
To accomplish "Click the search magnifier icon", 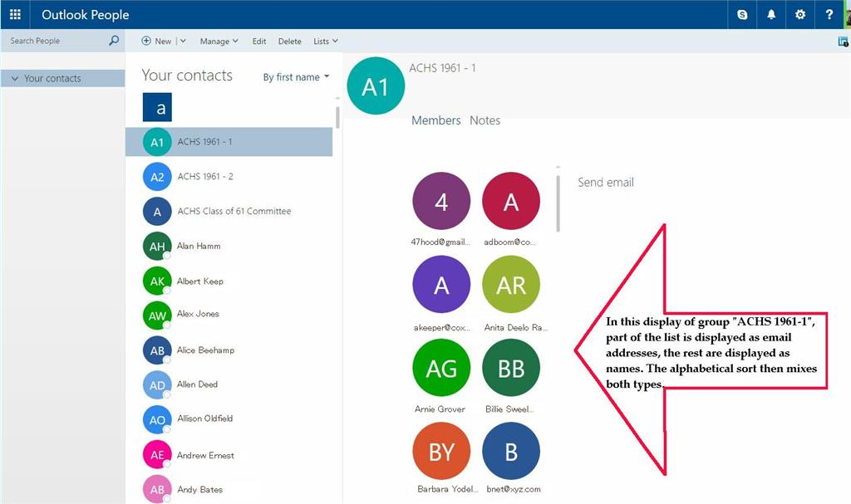I will tap(113, 40).
